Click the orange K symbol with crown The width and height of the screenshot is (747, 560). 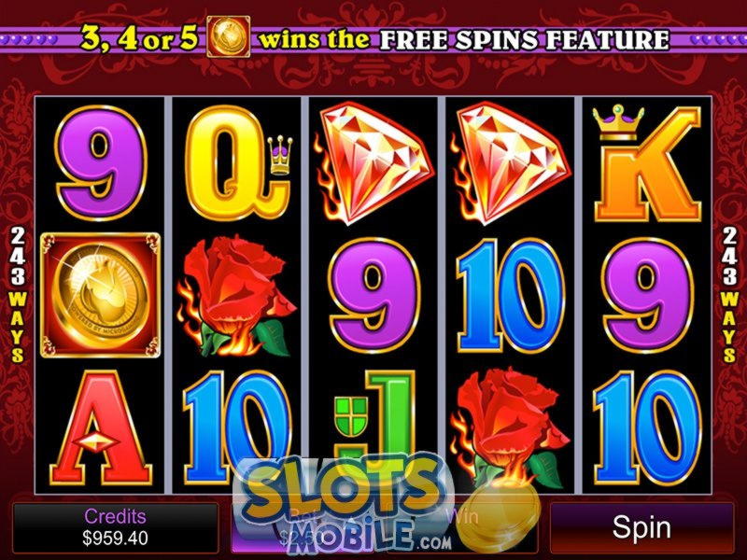coord(647,162)
